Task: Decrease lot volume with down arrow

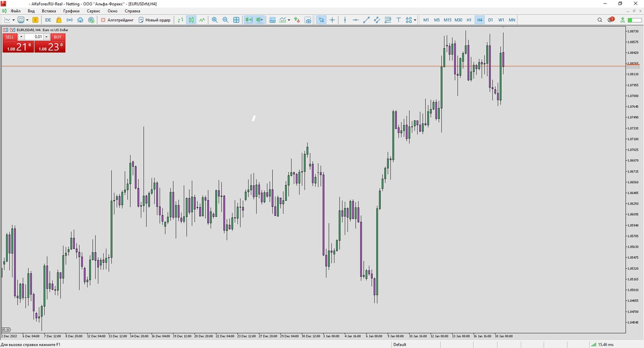Action: [21, 37]
